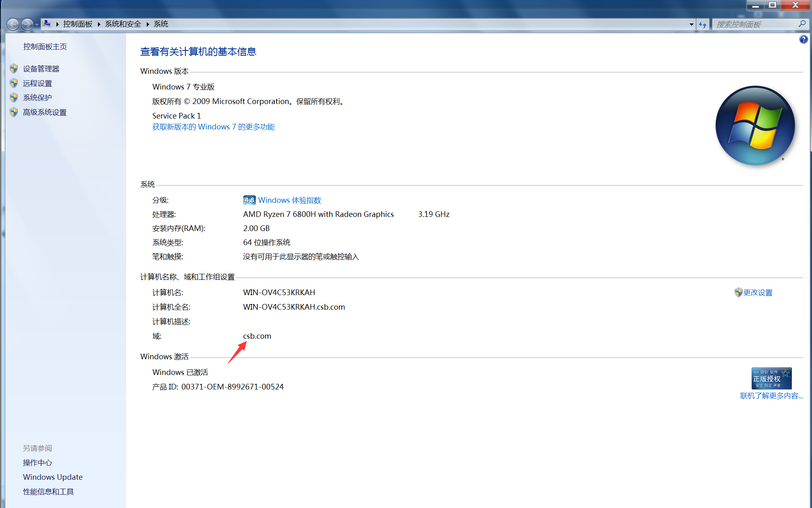The width and height of the screenshot is (812, 508).
Task: Click the domain value csb.com
Action: pyautogui.click(x=257, y=336)
